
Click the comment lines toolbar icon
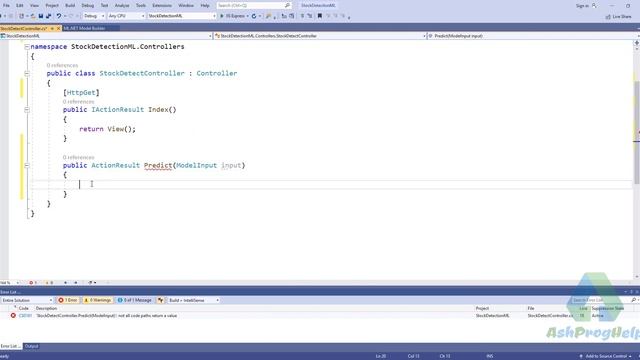(302, 16)
